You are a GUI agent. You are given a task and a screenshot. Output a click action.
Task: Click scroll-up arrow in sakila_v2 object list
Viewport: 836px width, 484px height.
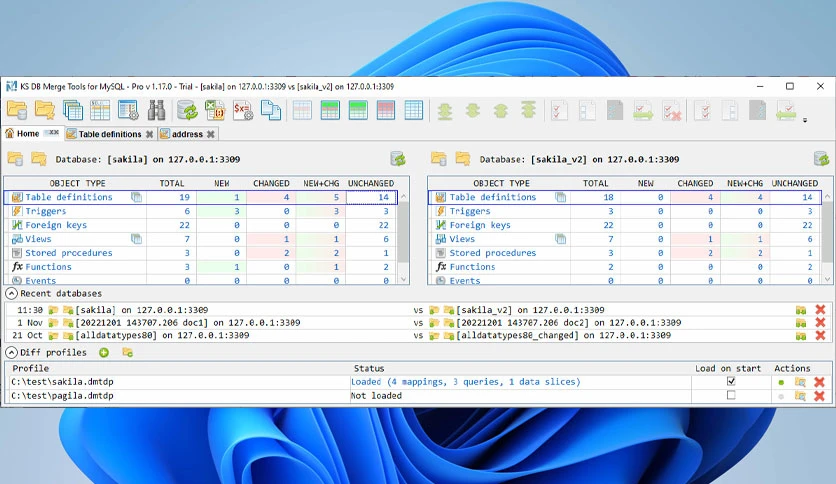pyautogui.click(x=827, y=197)
